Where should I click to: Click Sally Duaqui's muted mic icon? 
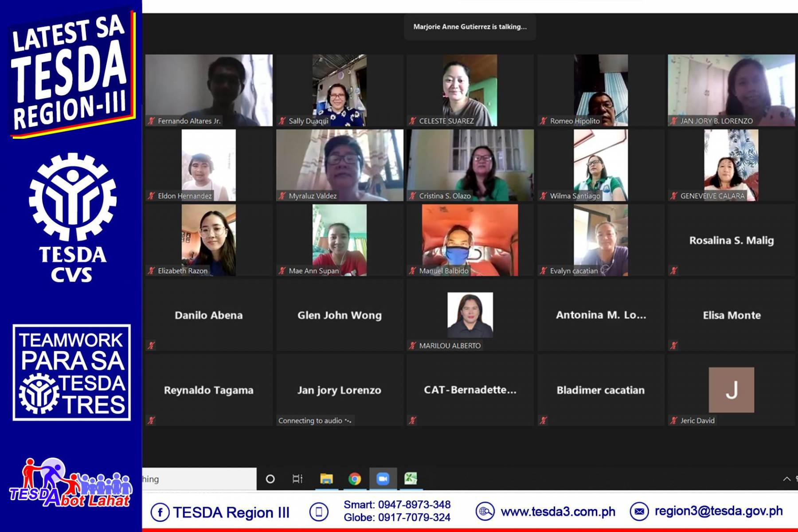[282, 121]
